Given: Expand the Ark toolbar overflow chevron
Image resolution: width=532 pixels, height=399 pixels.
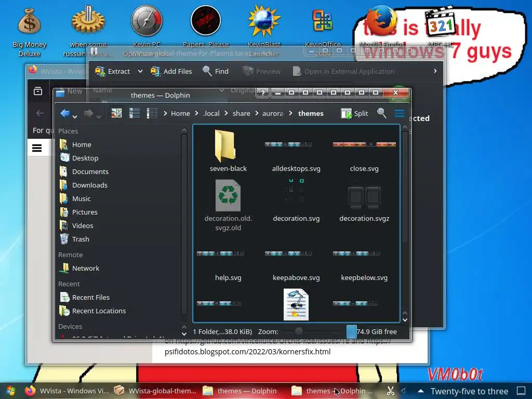Looking at the screenshot, I should [435, 71].
